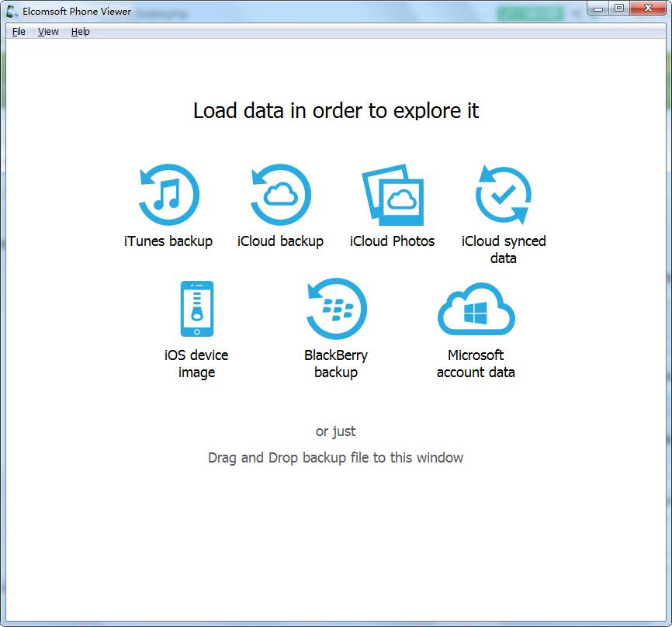Click the "or just" text

click(x=335, y=431)
